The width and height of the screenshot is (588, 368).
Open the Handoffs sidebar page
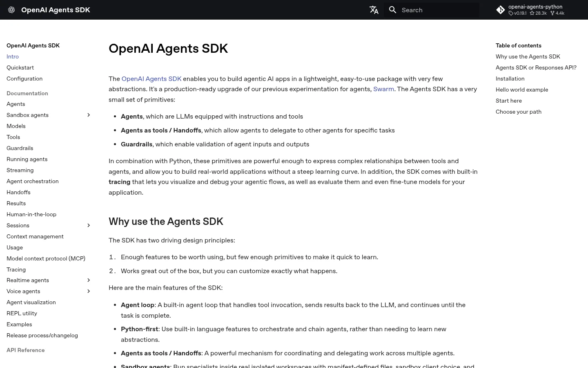pyautogui.click(x=18, y=192)
